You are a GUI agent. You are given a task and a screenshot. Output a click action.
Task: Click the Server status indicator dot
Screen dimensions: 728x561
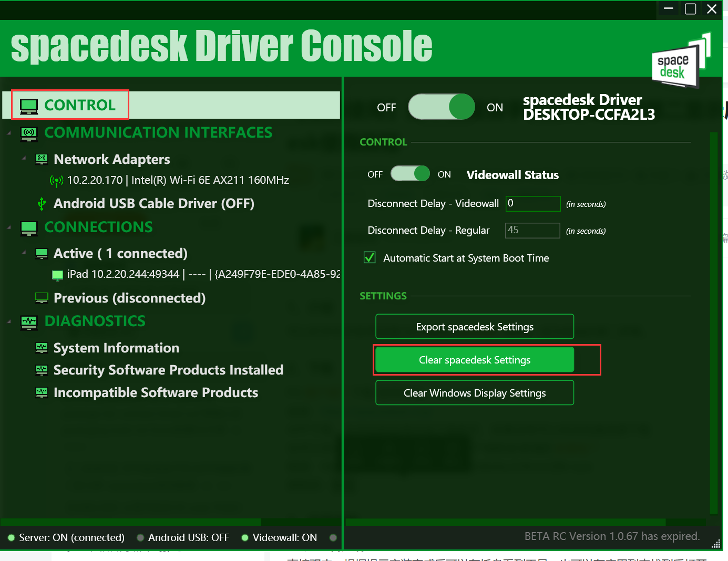[x=11, y=537]
